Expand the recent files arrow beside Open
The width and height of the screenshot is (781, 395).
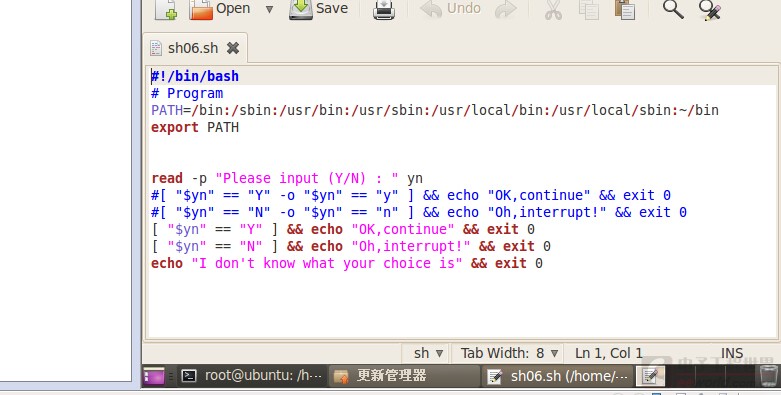tap(269, 9)
